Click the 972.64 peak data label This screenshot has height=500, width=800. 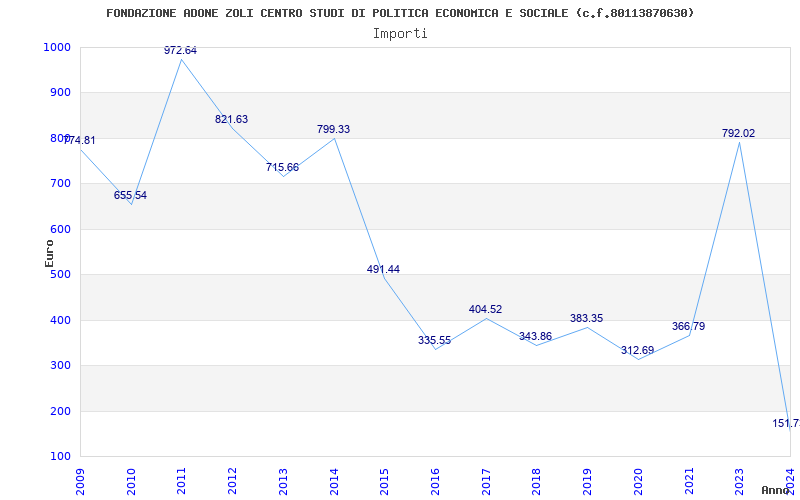point(181,50)
